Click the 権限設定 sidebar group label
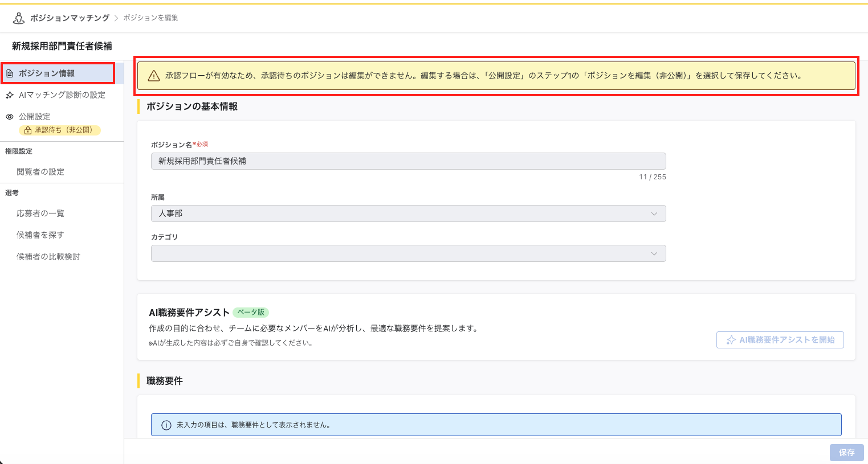This screenshot has width=868, height=464. click(19, 151)
